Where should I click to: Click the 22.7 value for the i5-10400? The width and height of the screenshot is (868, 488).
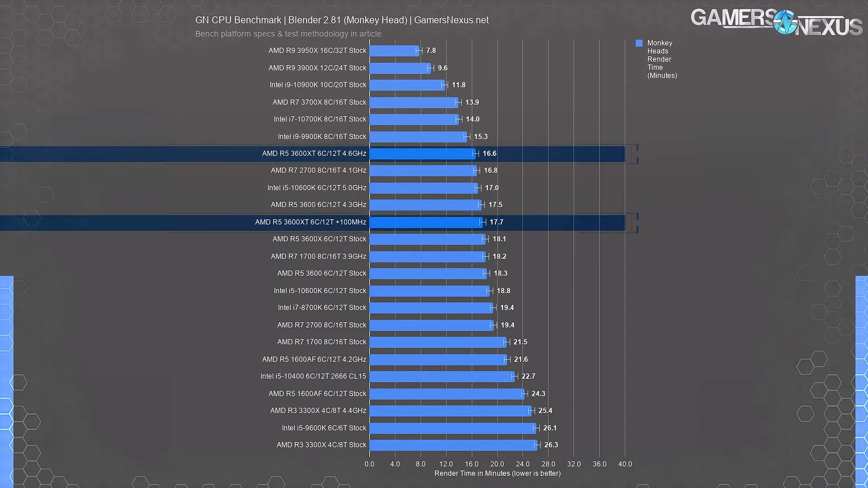[x=528, y=376]
